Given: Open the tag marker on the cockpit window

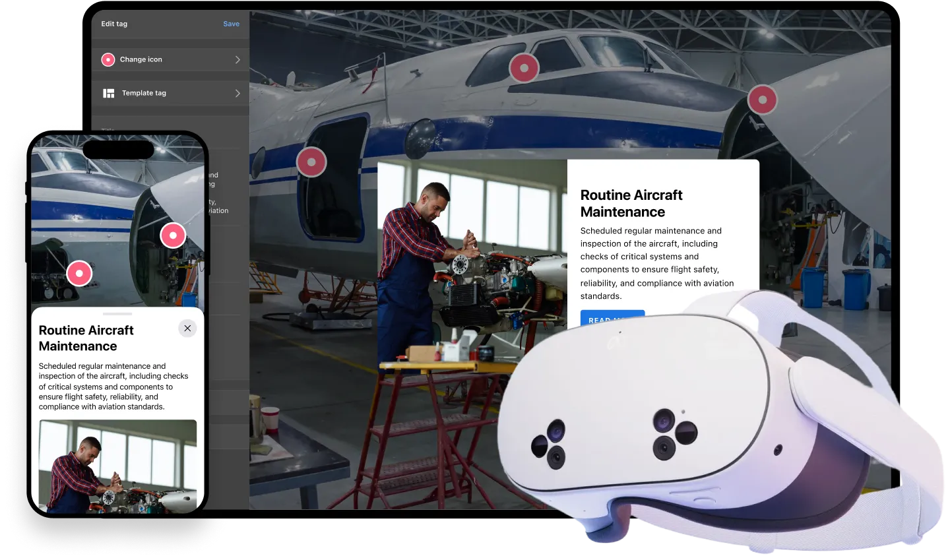Looking at the screenshot, I should coord(524,68).
